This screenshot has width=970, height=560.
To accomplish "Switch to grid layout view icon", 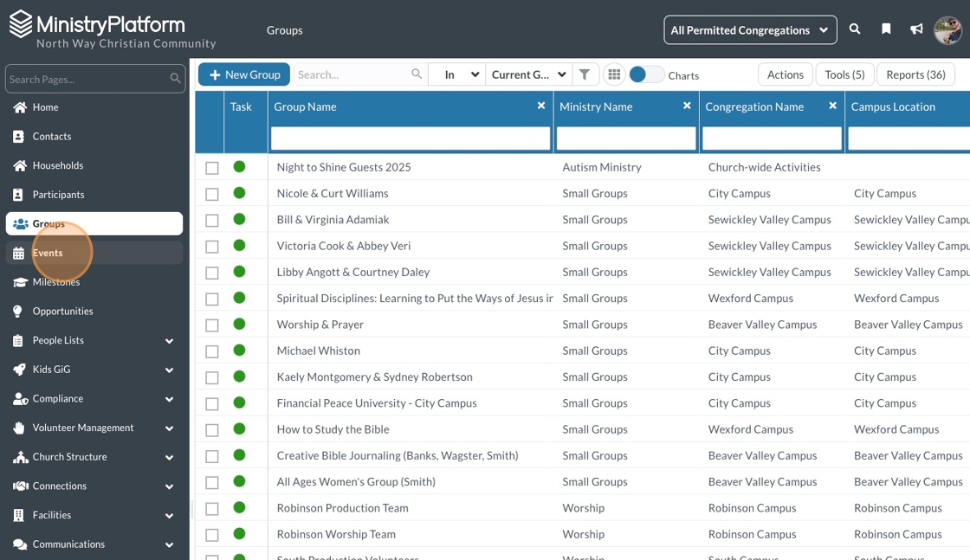I will pyautogui.click(x=614, y=74).
